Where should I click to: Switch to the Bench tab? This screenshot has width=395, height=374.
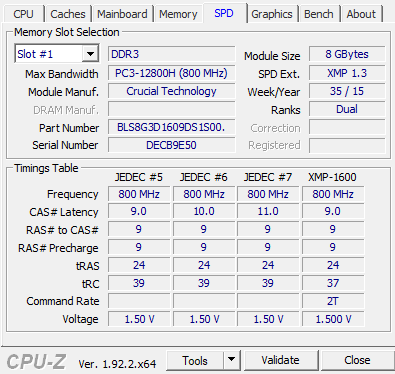pos(319,14)
